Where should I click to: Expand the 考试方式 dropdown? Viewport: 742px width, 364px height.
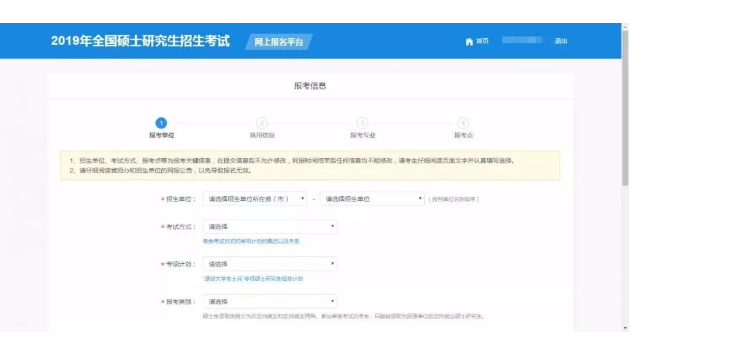point(270,227)
